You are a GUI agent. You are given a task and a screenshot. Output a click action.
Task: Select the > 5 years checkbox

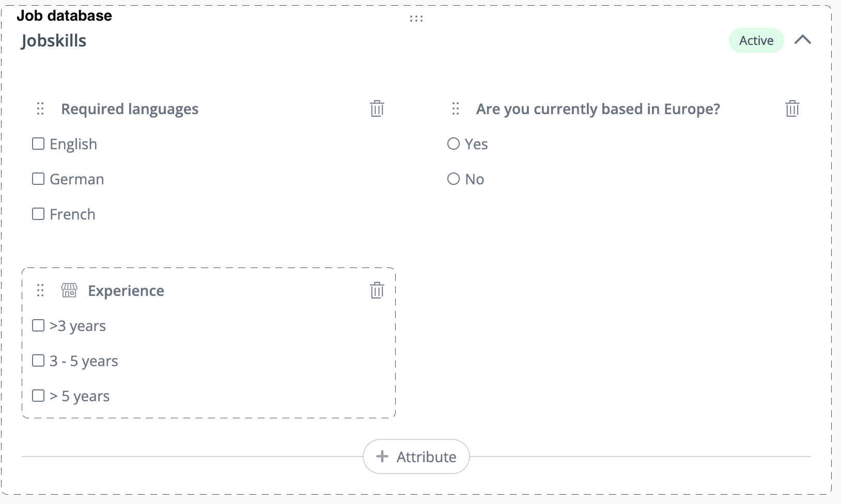click(x=38, y=396)
